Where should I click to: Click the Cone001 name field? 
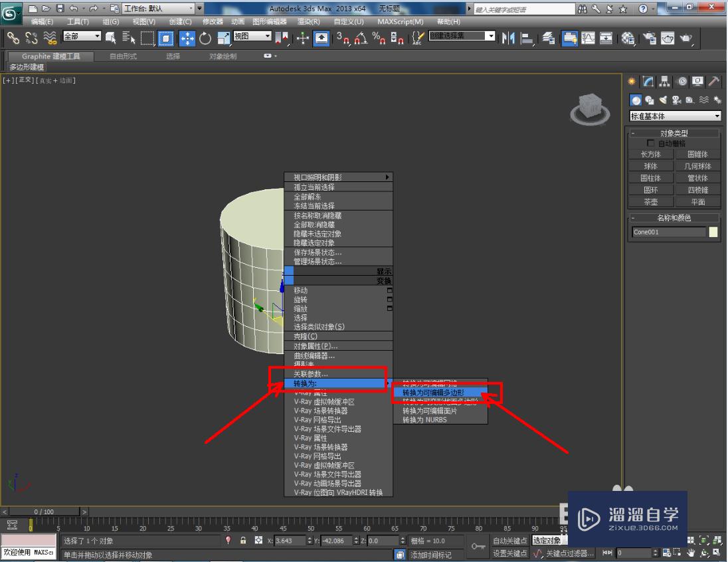pyautogui.click(x=669, y=233)
